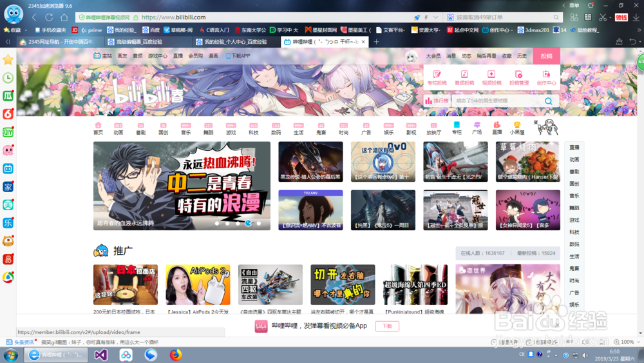Open 游戏中心 in the top navigation

pyautogui.click(x=158, y=56)
